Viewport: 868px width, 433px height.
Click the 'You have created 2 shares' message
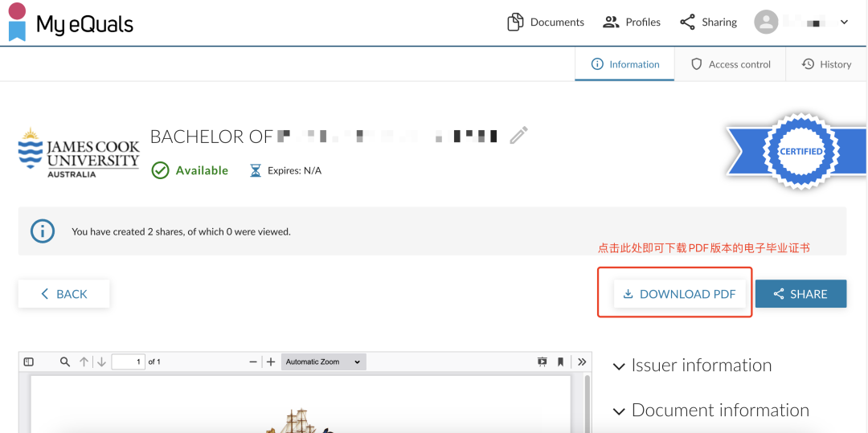click(181, 231)
